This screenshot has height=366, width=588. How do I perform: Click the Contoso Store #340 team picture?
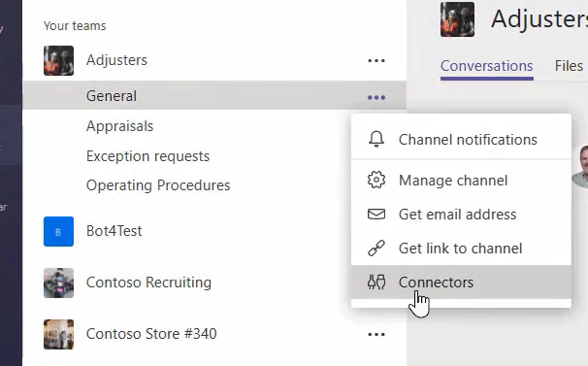(x=58, y=334)
